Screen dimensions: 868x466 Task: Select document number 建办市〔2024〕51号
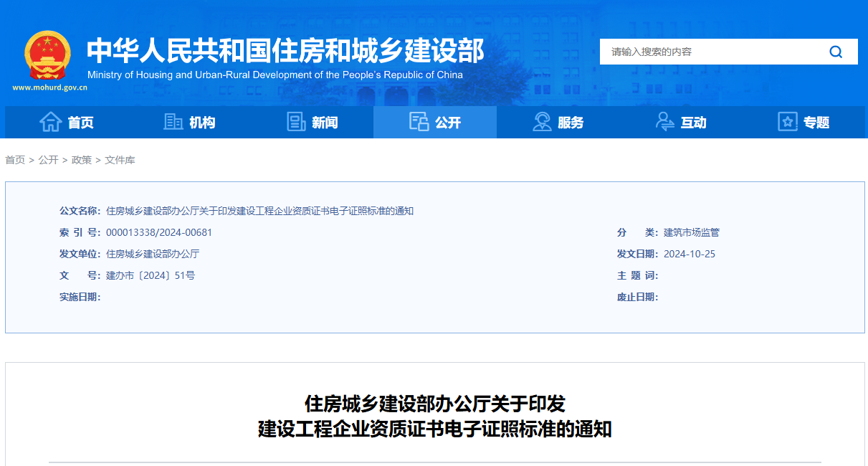(x=151, y=275)
